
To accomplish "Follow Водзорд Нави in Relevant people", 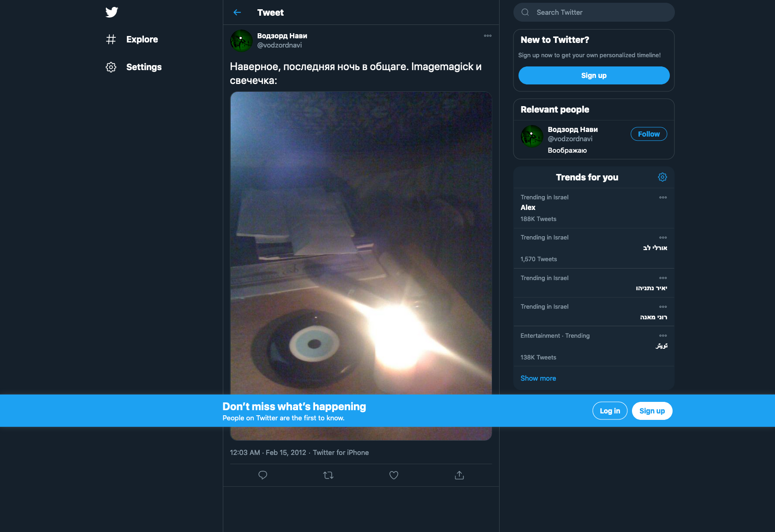I will (x=649, y=134).
